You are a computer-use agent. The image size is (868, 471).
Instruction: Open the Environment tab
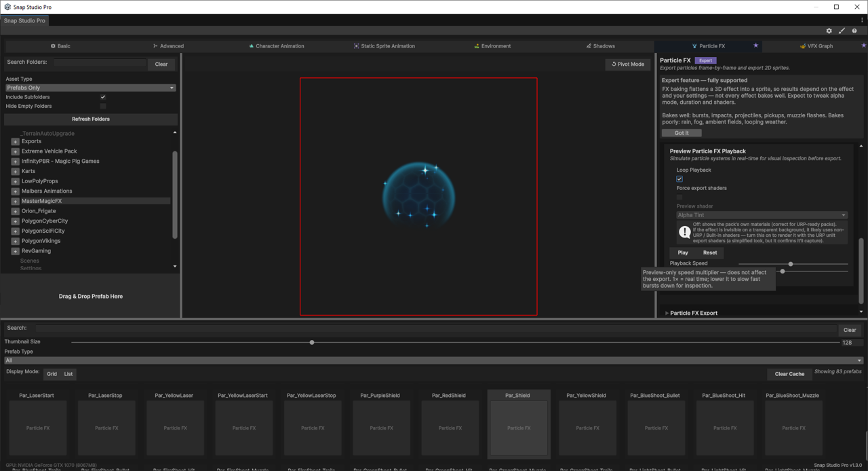pos(492,46)
